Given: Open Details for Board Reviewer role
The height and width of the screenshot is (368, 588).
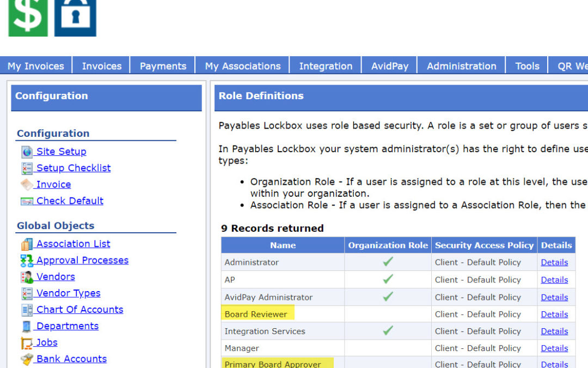Looking at the screenshot, I should point(554,314).
